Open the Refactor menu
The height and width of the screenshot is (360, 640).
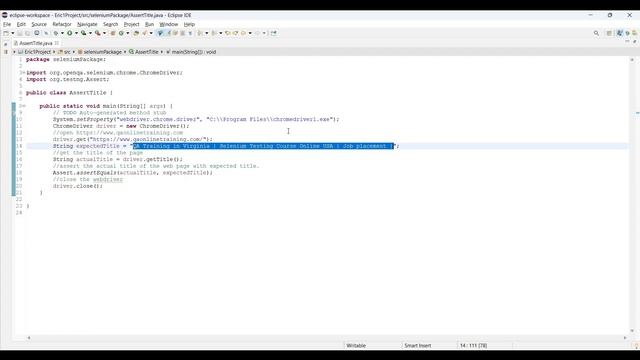(62, 24)
